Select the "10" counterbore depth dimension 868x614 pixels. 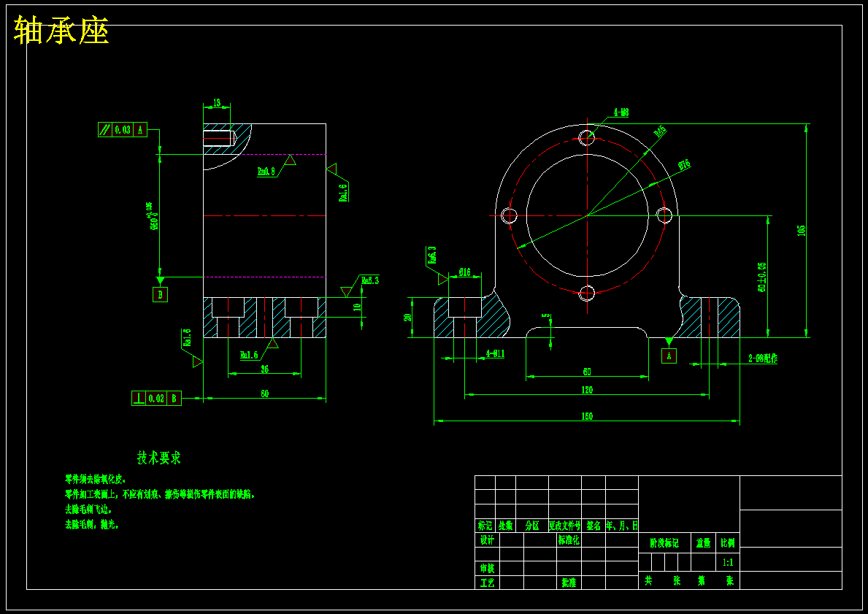[357, 306]
